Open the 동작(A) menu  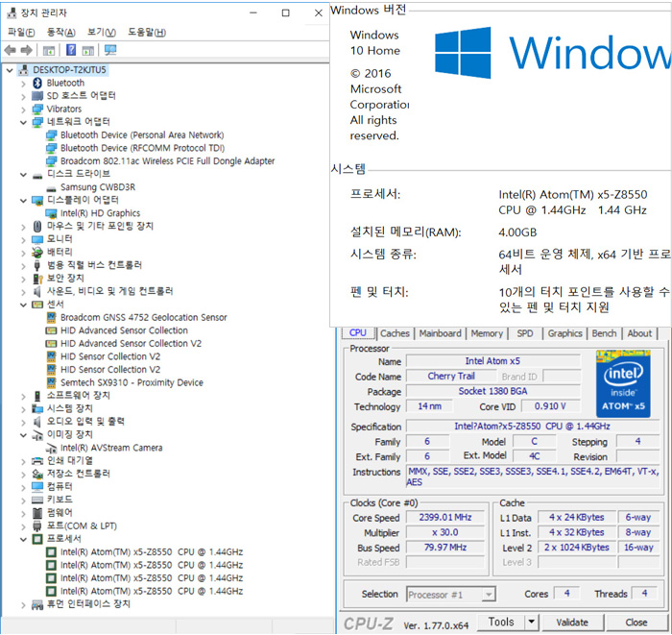click(61, 32)
